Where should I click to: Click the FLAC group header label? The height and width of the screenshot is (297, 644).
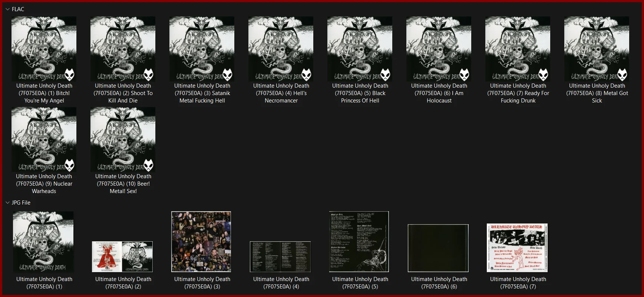[x=18, y=9]
